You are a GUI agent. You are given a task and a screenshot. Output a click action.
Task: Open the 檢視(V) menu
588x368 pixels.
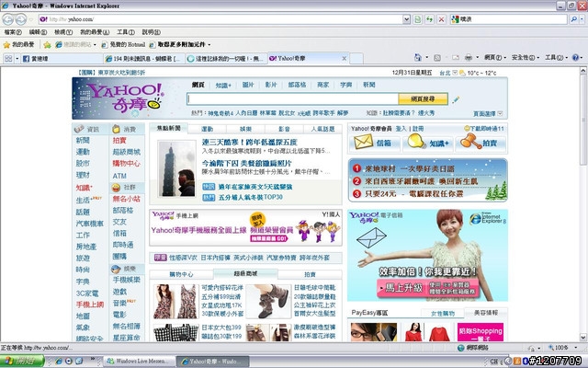[63, 32]
